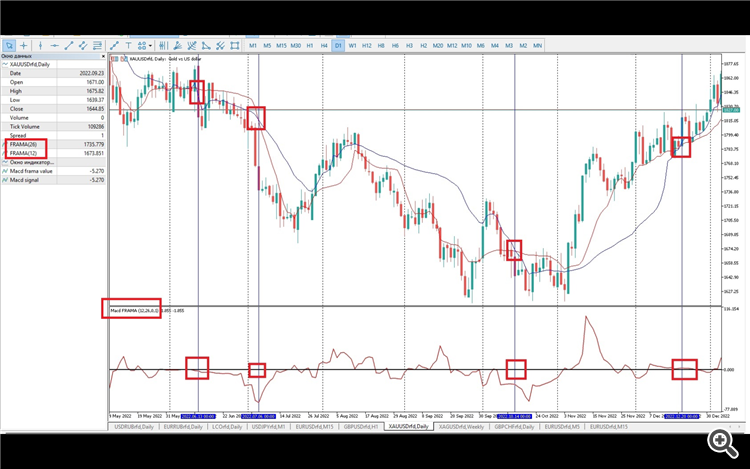750x469 pixels.
Task: Set timeframe to M30
Action: coord(296,45)
